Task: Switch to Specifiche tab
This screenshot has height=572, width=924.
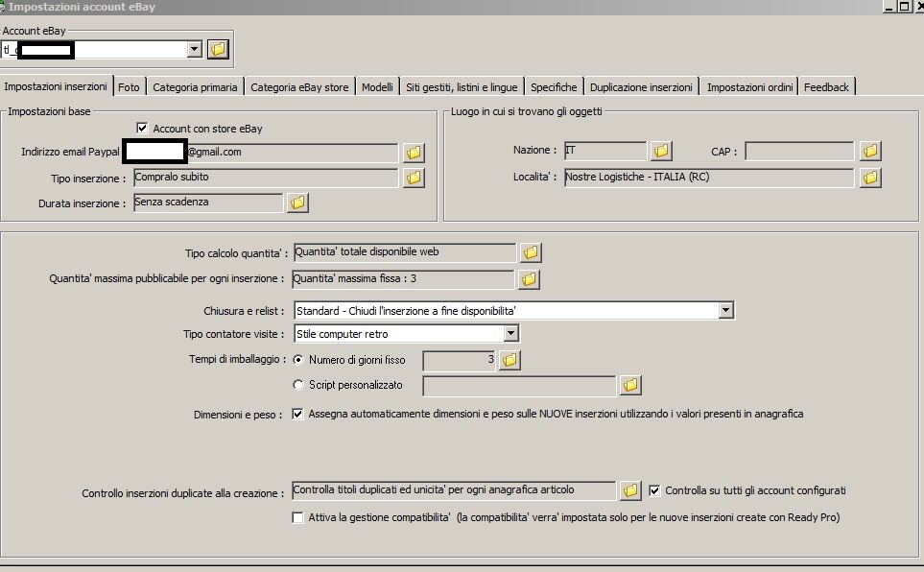Action: [554, 87]
